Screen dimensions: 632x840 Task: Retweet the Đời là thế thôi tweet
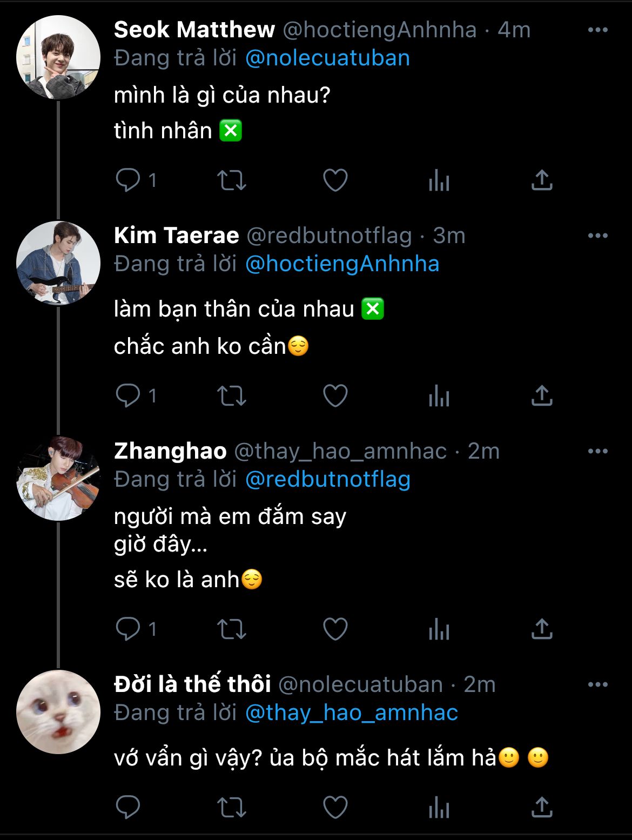pos(232,808)
